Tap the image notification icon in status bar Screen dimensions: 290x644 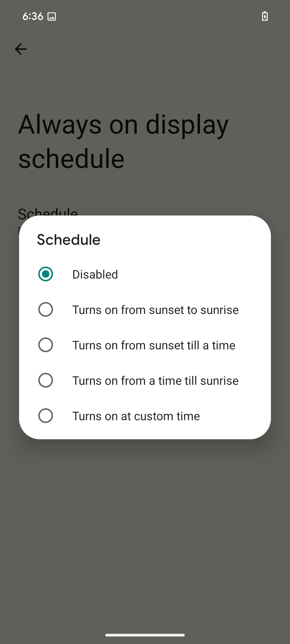(52, 17)
